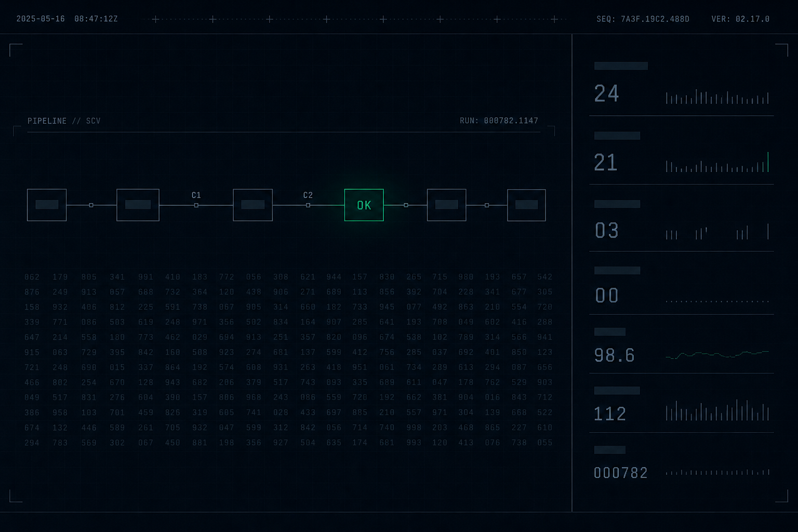The height and width of the screenshot is (532, 798).
Task: Click the C1 connector marker
Action: [196, 205]
